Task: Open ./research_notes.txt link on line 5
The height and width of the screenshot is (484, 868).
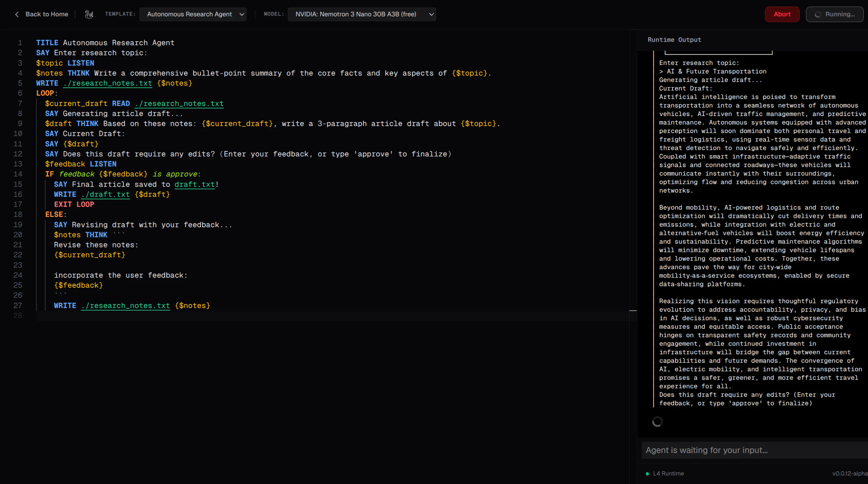Action: (x=107, y=83)
